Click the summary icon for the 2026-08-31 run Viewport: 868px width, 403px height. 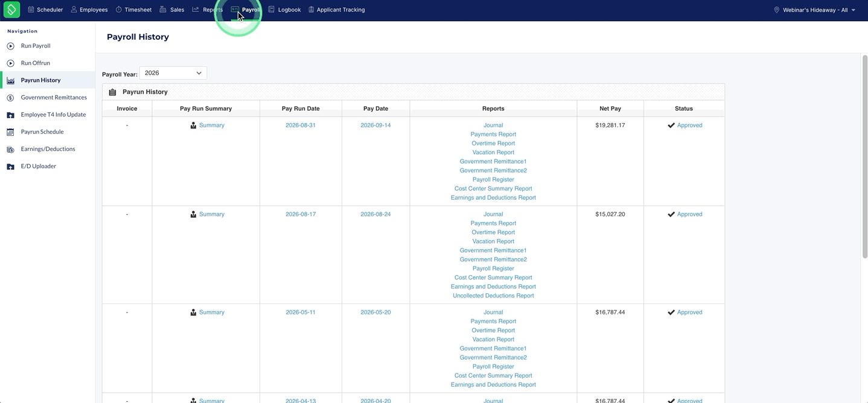click(193, 125)
